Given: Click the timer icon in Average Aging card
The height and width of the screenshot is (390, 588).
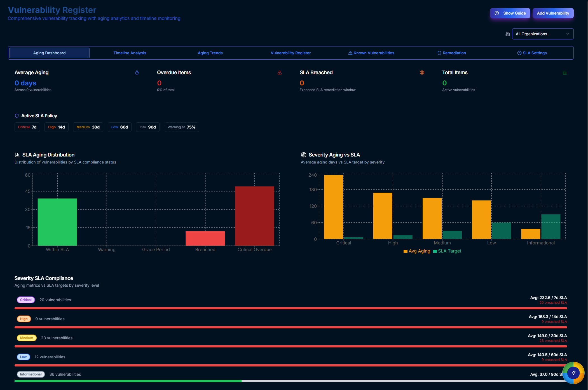Looking at the screenshot, I should [x=137, y=73].
